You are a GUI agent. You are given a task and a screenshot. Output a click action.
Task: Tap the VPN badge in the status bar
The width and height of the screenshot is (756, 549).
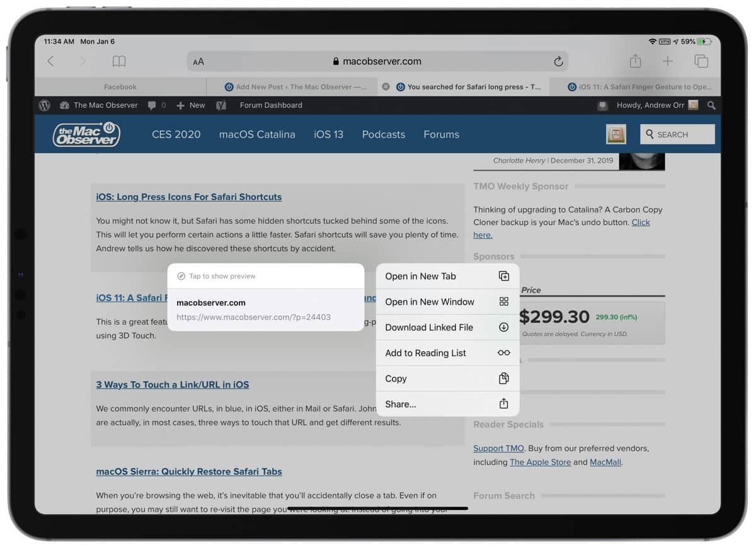click(x=665, y=42)
